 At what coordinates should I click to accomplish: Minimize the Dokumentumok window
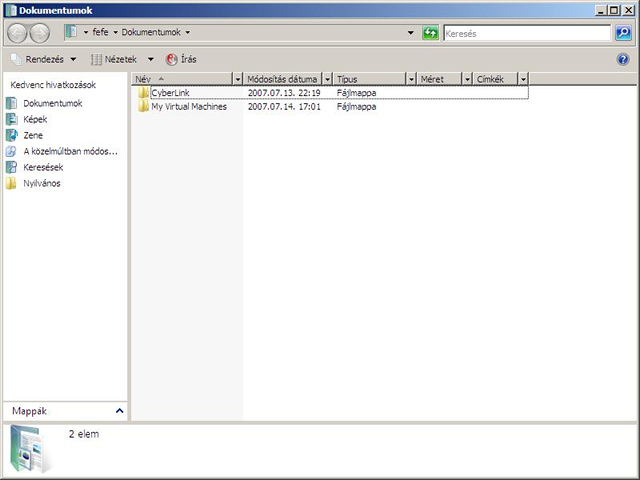tap(600, 10)
